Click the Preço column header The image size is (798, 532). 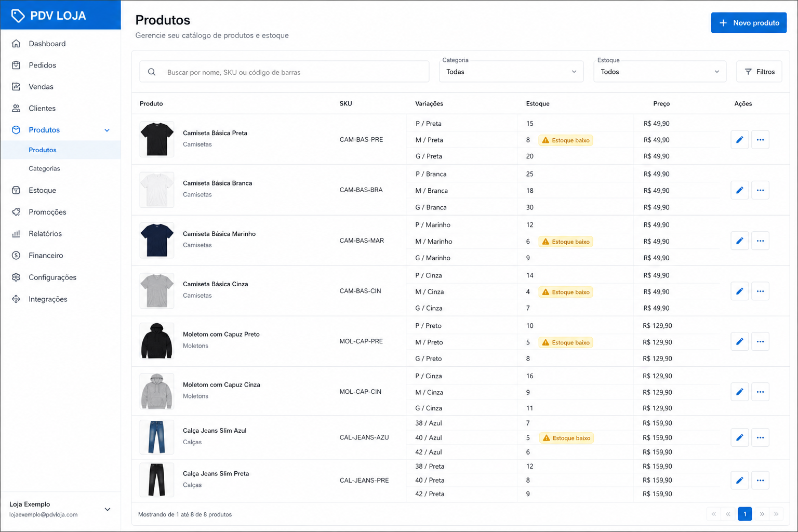coord(661,104)
